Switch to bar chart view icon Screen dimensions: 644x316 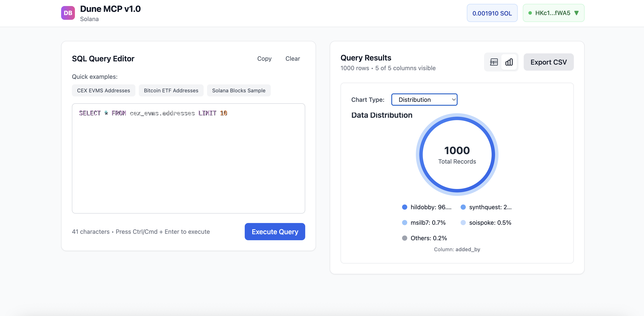[509, 62]
